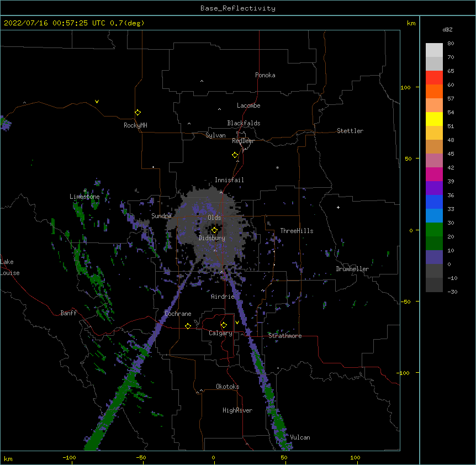476x465 pixels.
Task: Click the yellow V marker east of Calgary diamond
Action: pyautogui.click(x=237, y=323)
